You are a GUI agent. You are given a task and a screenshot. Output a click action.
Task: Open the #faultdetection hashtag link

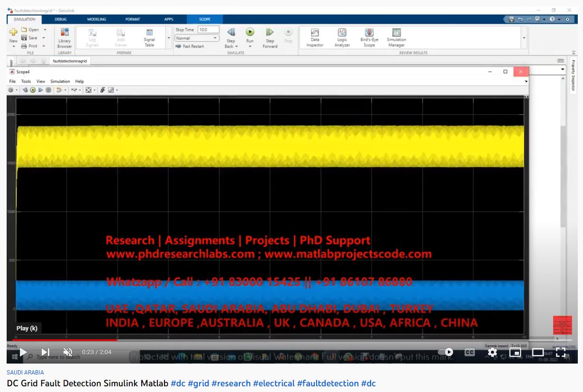328,383
